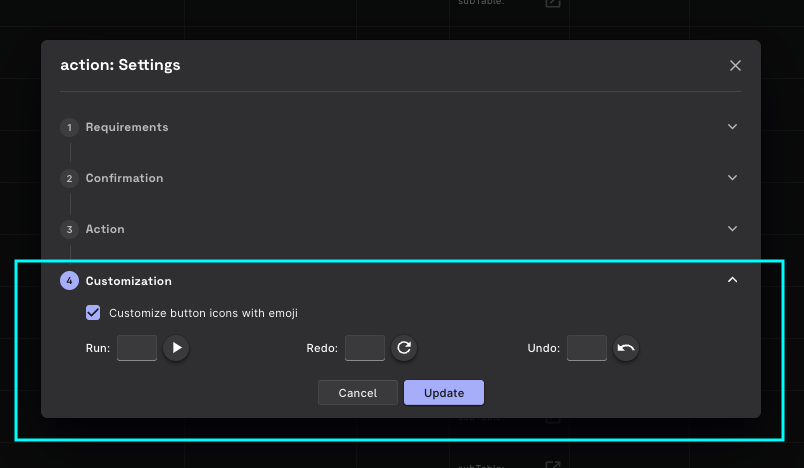This screenshot has height=468, width=804.
Task: Focus the Run emoji input field
Action: point(137,348)
